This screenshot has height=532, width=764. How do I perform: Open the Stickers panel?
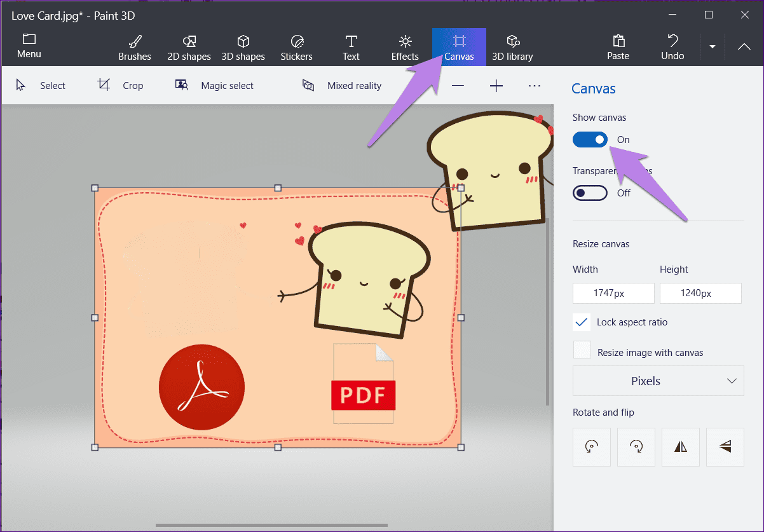coord(297,48)
